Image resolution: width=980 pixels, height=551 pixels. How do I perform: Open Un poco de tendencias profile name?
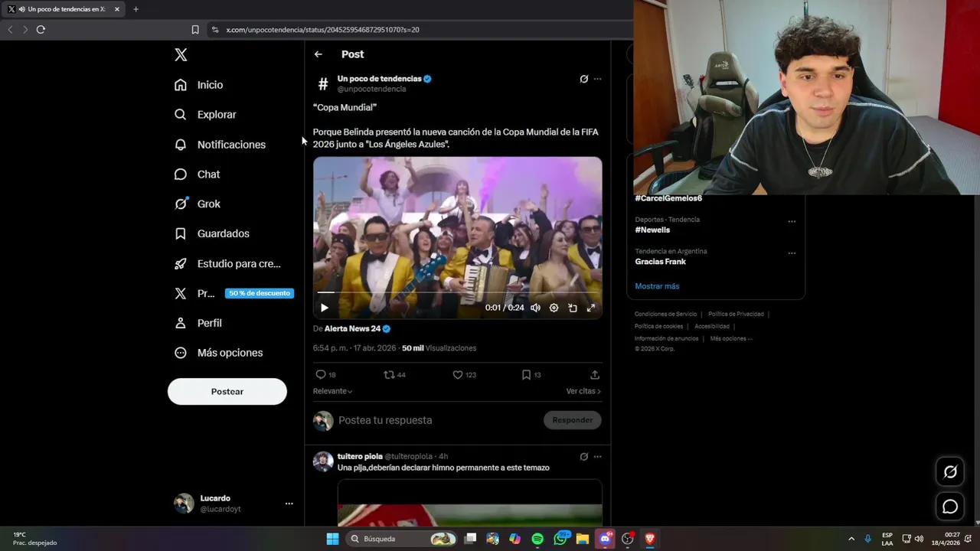click(x=380, y=79)
